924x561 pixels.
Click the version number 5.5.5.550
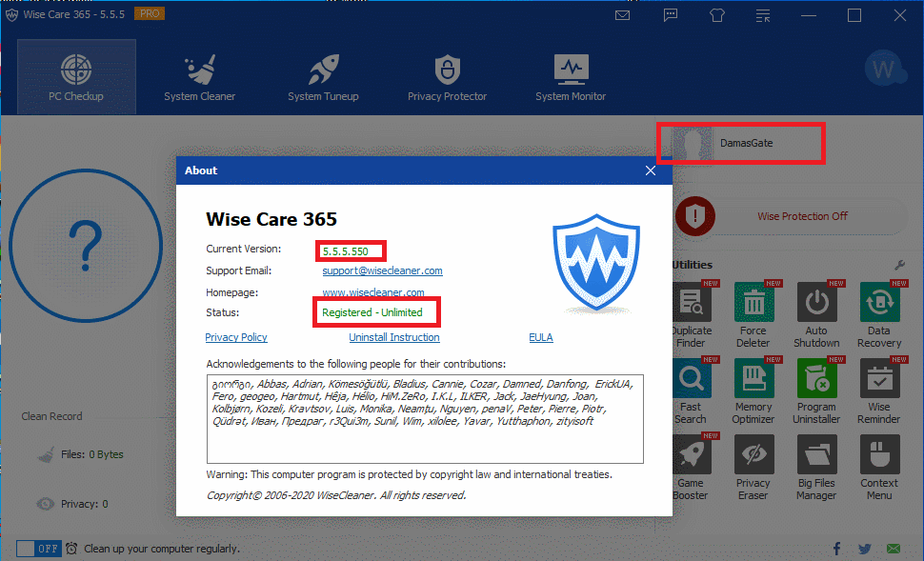point(346,251)
